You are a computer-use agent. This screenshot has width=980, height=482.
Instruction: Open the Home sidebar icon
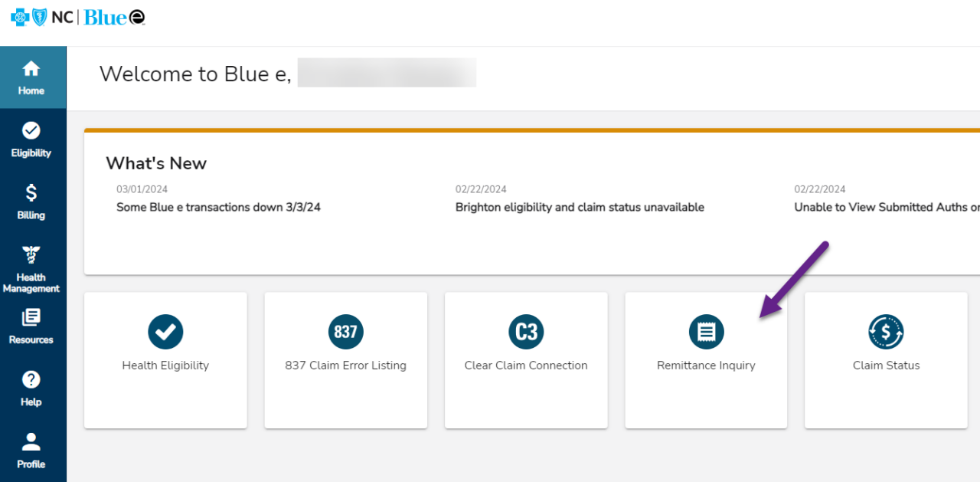pyautogui.click(x=31, y=69)
